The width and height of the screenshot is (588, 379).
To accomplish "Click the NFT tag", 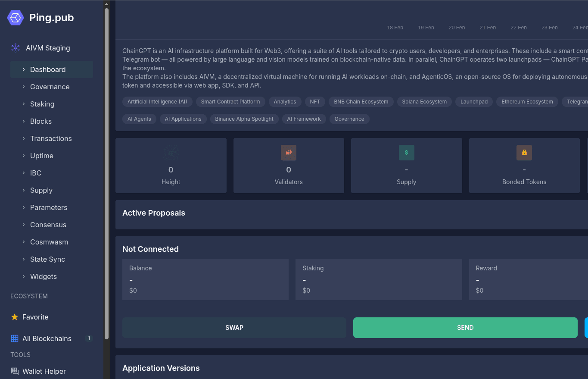I will 315,102.
